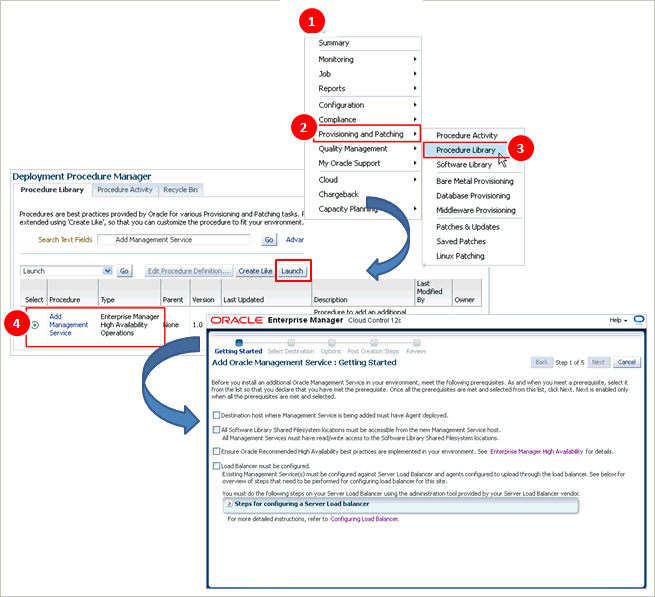The height and width of the screenshot is (597, 655).
Task: Switch to the Recycle Bin tab
Action: (x=180, y=190)
